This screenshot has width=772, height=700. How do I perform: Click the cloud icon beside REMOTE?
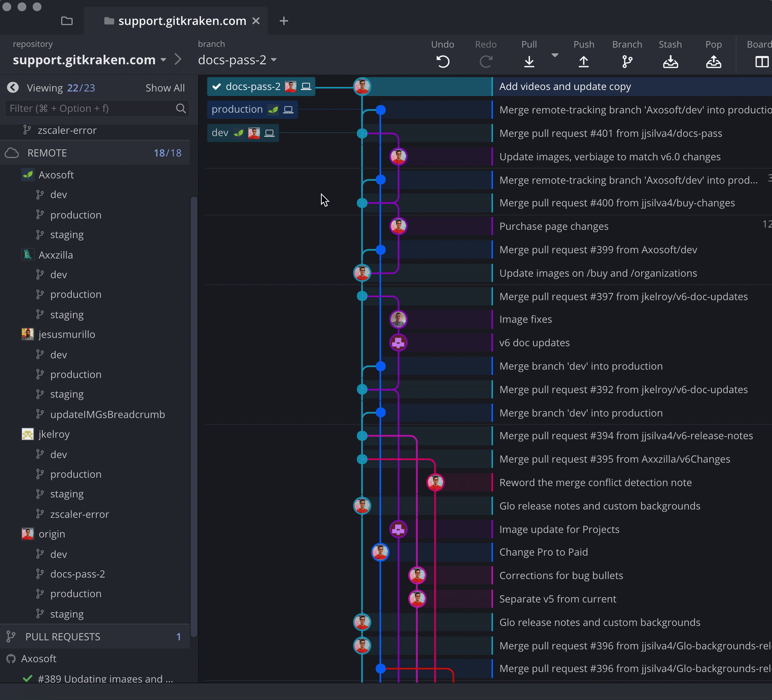(x=12, y=153)
